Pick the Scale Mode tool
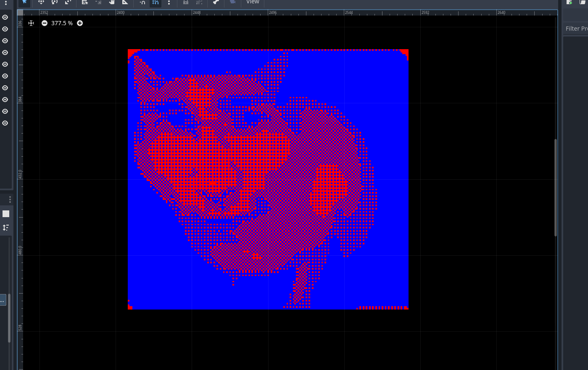 [x=68, y=2]
